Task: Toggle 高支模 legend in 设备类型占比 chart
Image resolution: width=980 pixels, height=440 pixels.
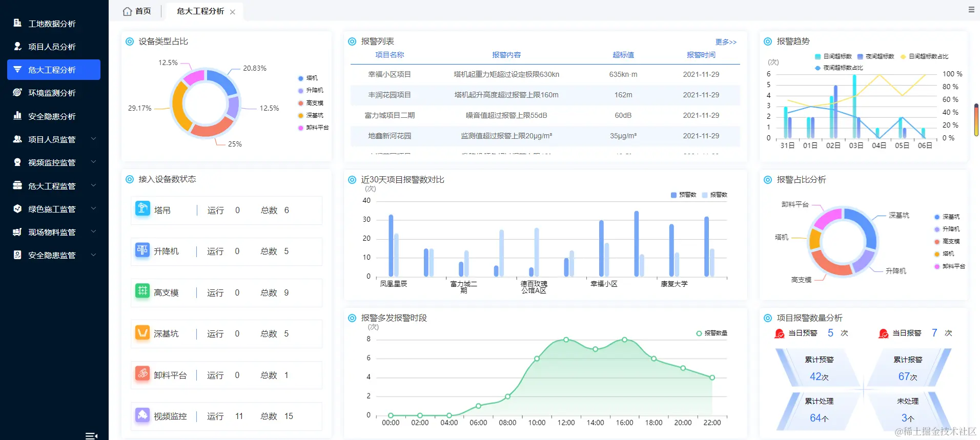Action: coord(311,103)
